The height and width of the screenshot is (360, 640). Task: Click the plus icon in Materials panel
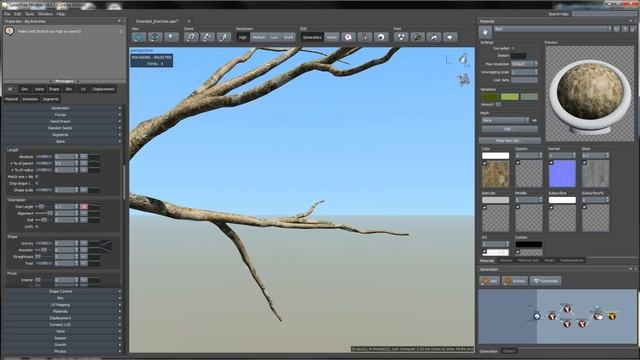(x=485, y=32)
